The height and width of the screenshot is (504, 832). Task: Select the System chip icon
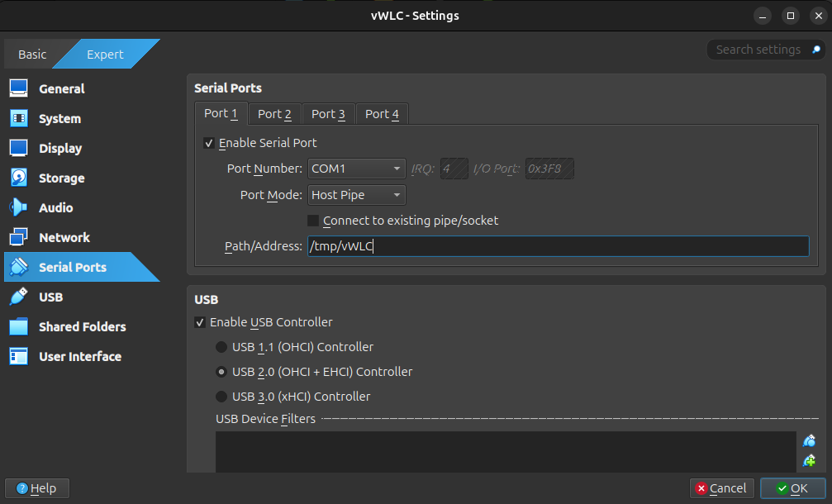click(19, 118)
